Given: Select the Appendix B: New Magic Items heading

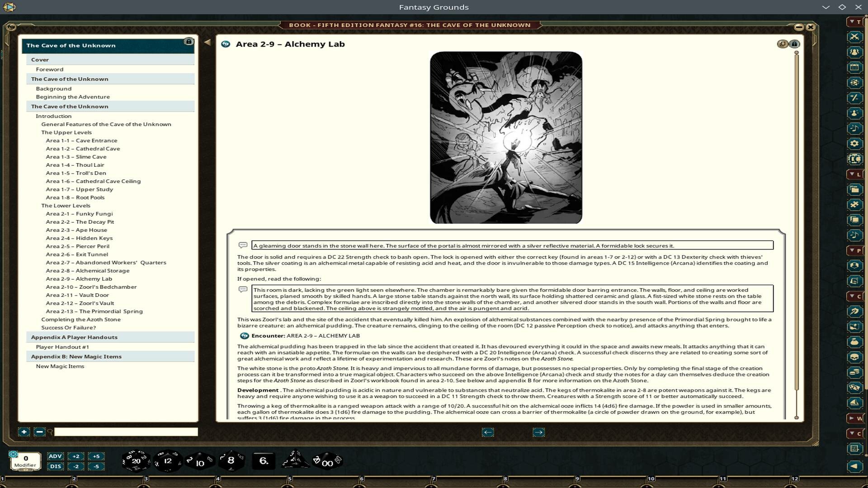Looking at the screenshot, I should 76,357.
